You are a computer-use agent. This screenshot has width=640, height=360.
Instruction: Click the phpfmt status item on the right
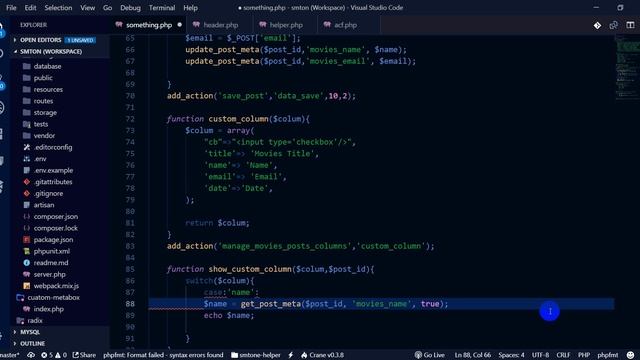608,355
